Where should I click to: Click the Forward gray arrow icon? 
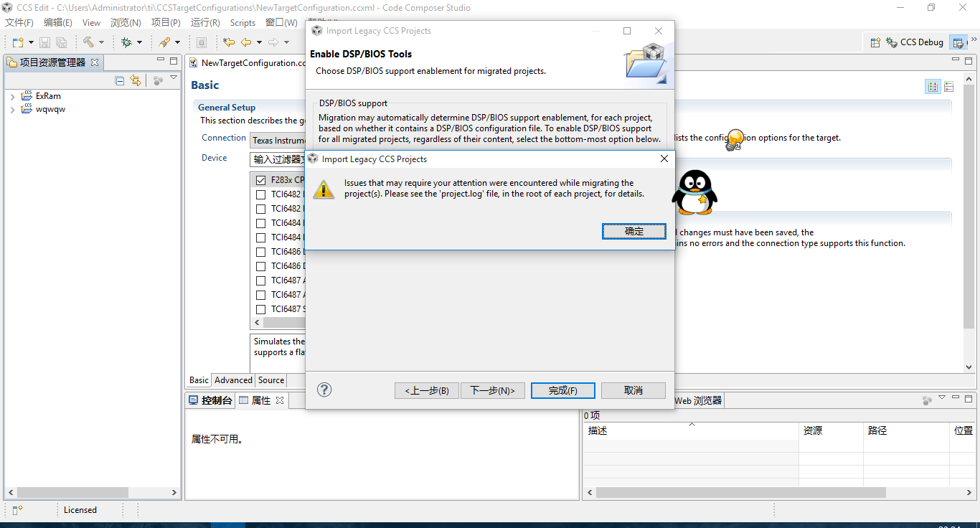pos(273,43)
